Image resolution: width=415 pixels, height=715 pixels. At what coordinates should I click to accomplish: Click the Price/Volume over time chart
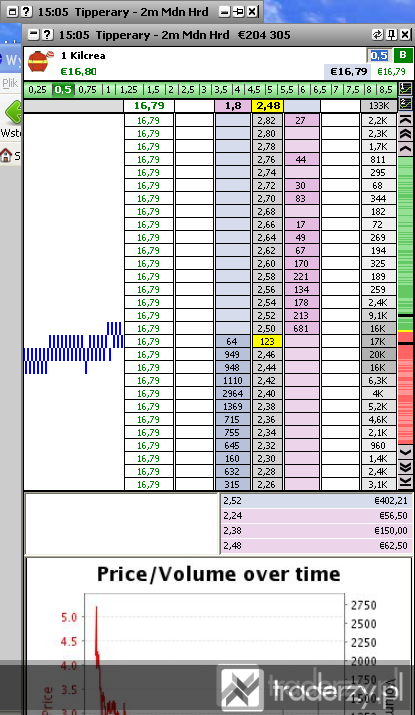tap(219, 636)
